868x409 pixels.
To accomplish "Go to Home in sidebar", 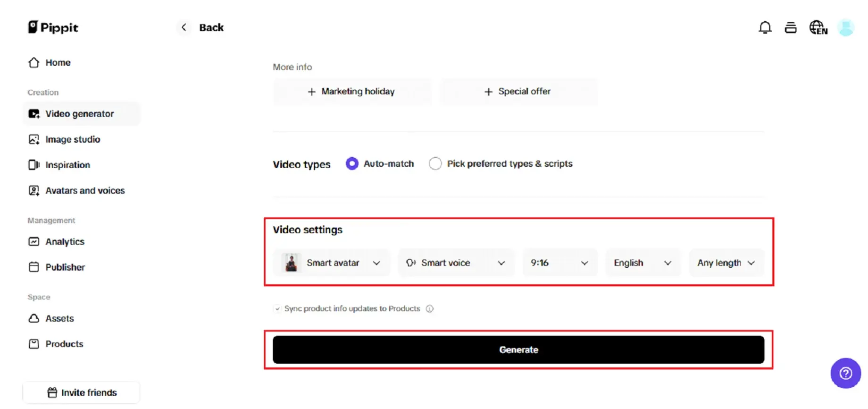I will [81, 62].
